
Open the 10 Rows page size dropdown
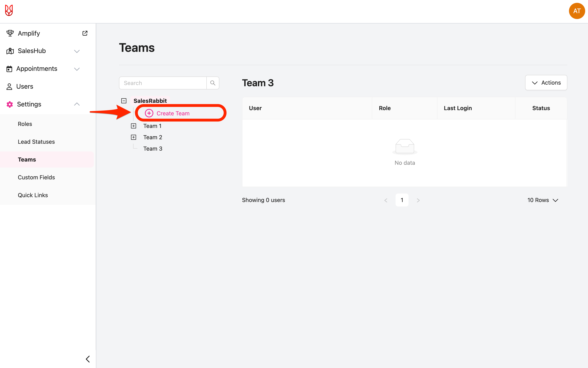pyautogui.click(x=542, y=200)
